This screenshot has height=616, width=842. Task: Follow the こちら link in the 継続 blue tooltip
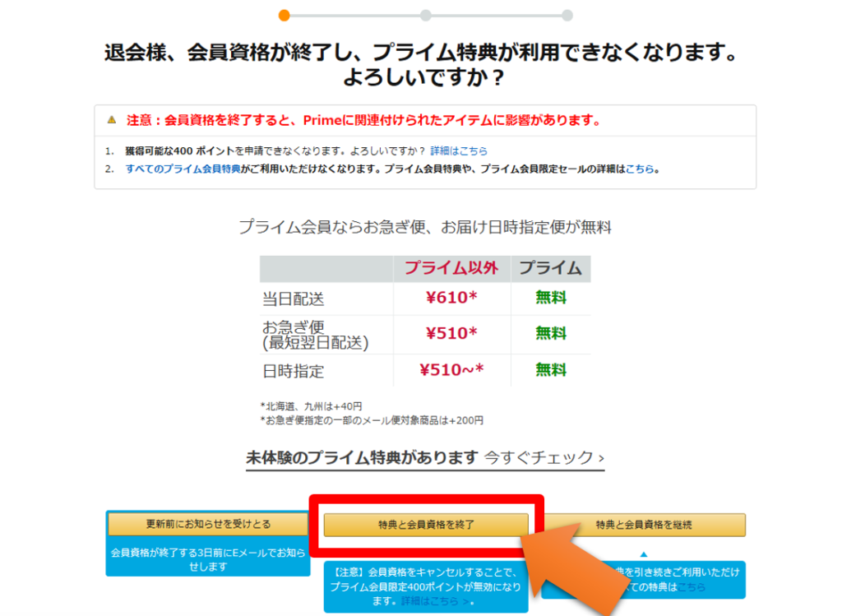(x=692, y=587)
